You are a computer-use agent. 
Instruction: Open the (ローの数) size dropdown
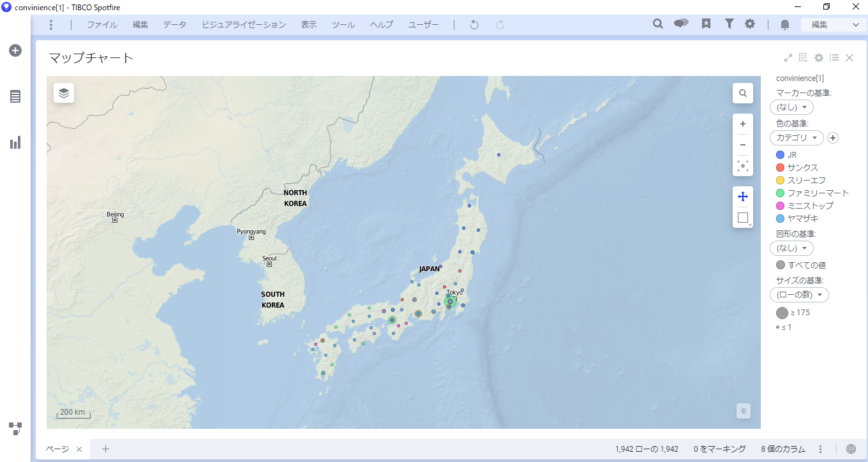pos(800,295)
